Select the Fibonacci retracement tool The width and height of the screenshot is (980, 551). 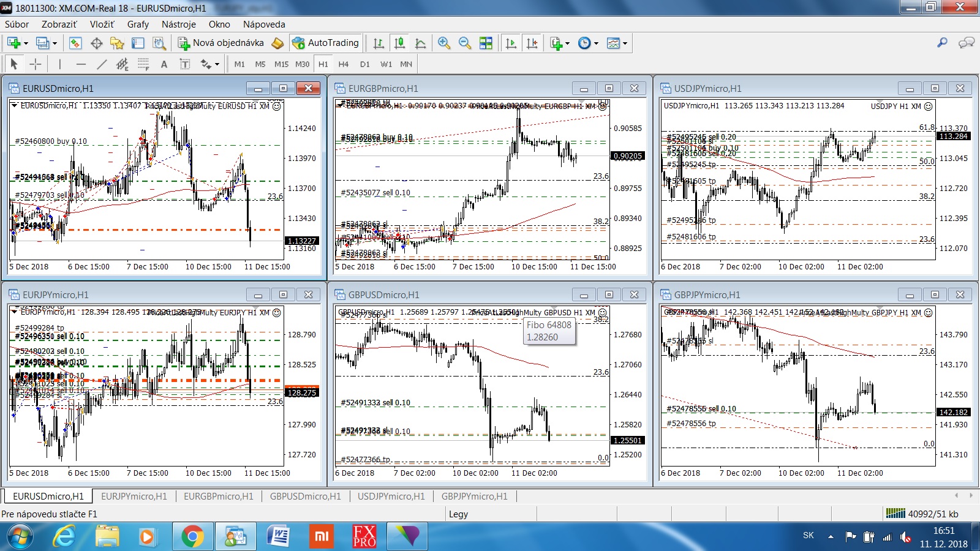click(x=143, y=64)
